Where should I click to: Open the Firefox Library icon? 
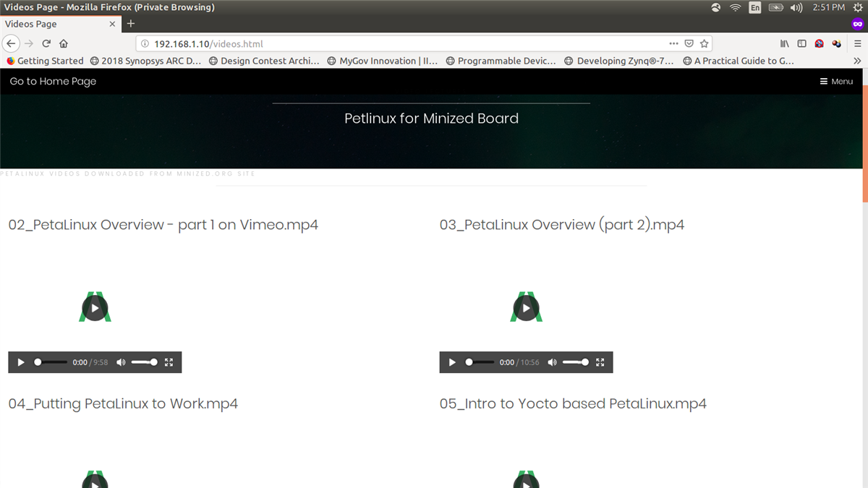784,43
